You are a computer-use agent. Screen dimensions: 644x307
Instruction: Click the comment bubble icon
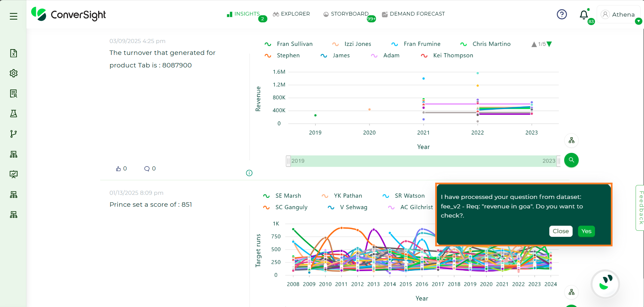[x=147, y=169]
